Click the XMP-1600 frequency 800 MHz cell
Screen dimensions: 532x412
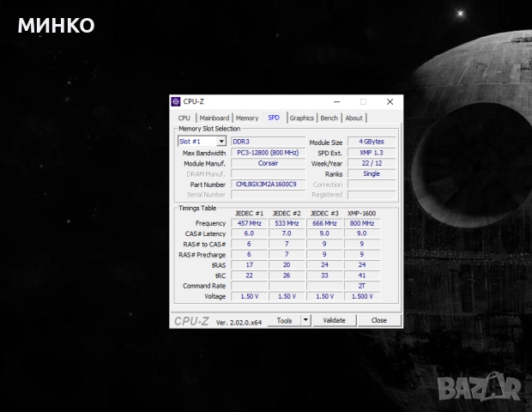[361, 223]
